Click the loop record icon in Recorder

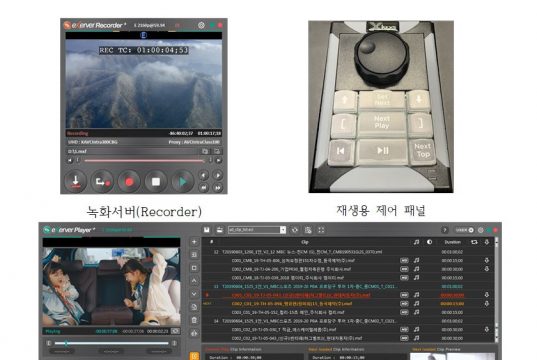pyautogui.click(x=102, y=182)
